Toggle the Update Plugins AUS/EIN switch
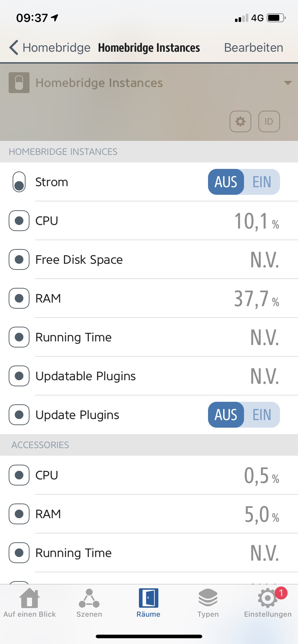Viewport: 298px width, 644px height. (244, 415)
